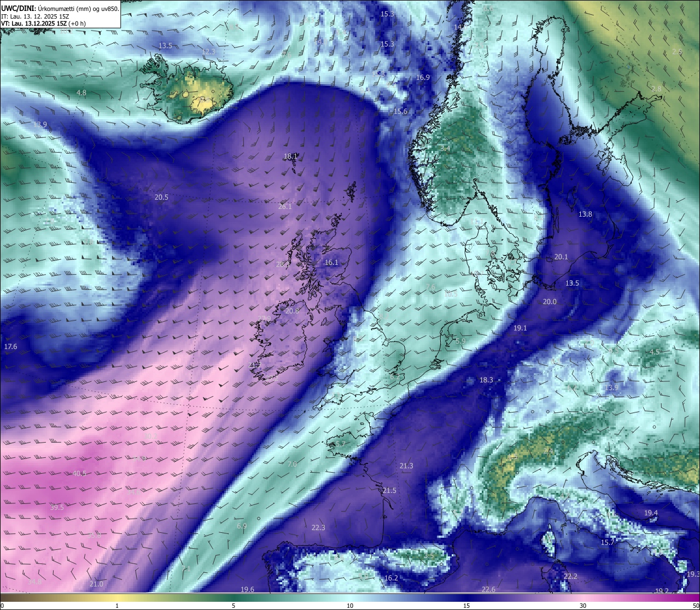
Task: Click the title line 'UWC/DINI: Úrkomumætti (mm) og uv850.'
Action: pos(60,8)
